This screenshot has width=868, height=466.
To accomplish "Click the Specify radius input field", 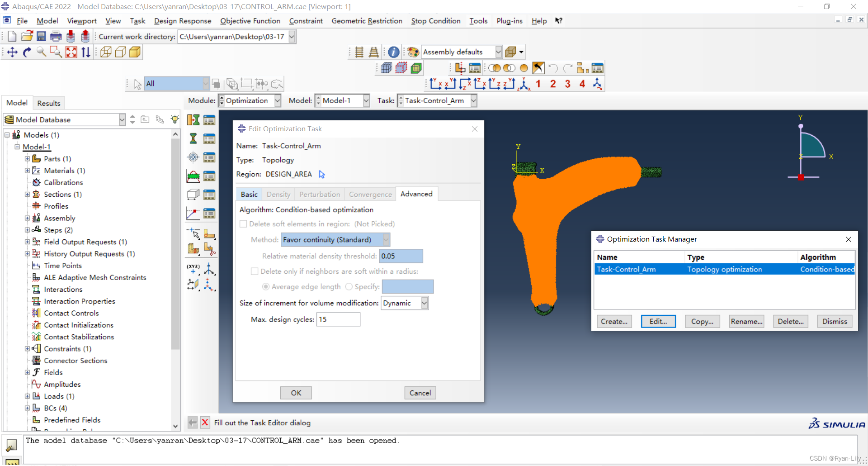I will 408,287.
